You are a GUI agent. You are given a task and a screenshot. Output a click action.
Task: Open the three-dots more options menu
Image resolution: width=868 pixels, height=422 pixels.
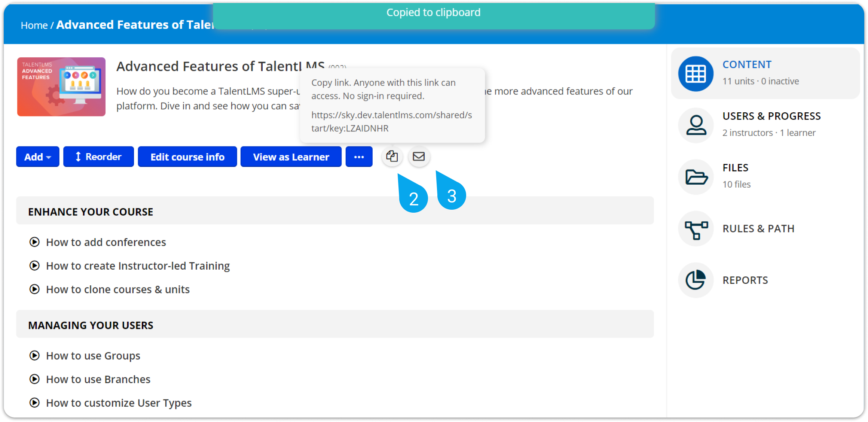tap(359, 157)
